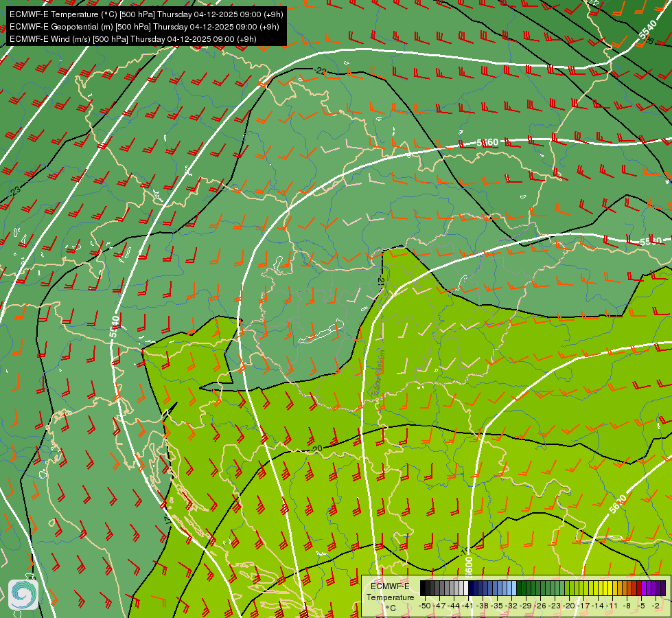Click the -41 legend label
This screenshot has width=672, height=618.
tap(468, 606)
